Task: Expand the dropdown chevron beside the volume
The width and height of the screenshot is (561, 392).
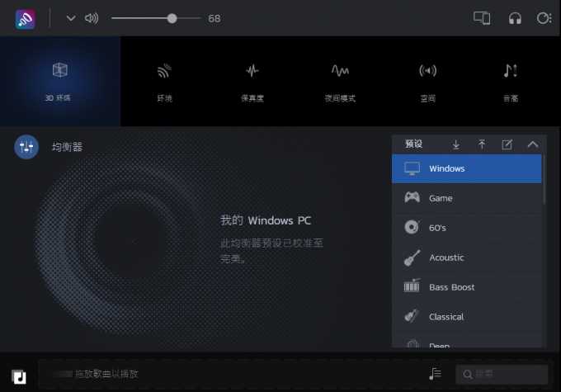Action: click(x=71, y=18)
